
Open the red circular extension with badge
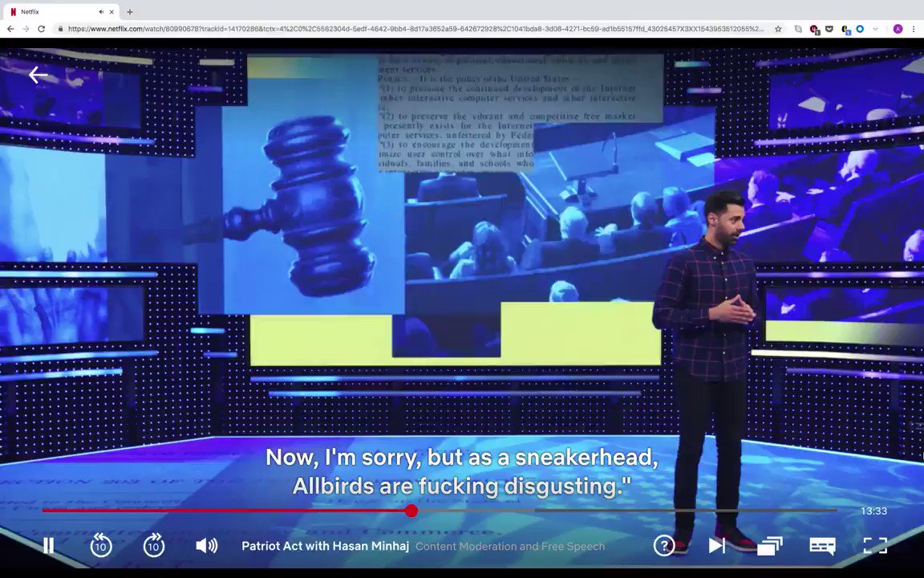814,29
